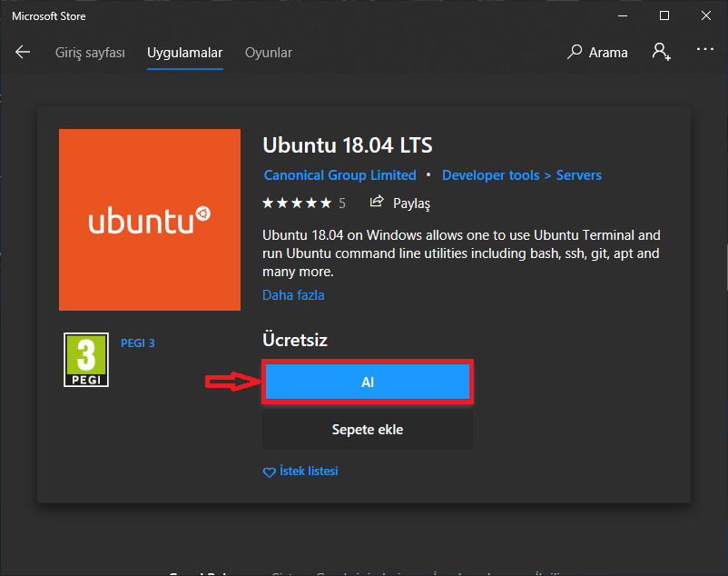Click the five-star rating display
728x576 pixels.
point(297,203)
